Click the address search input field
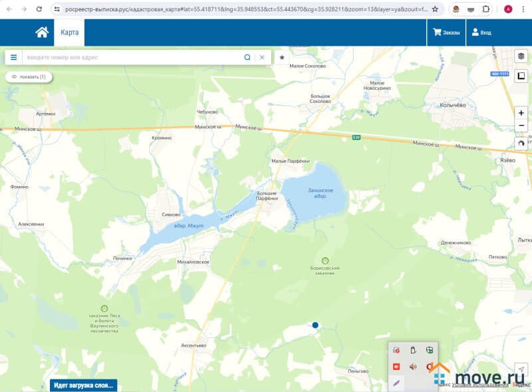Image resolution: width=532 pixels, height=392 pixels. click(x=133, y=57)
